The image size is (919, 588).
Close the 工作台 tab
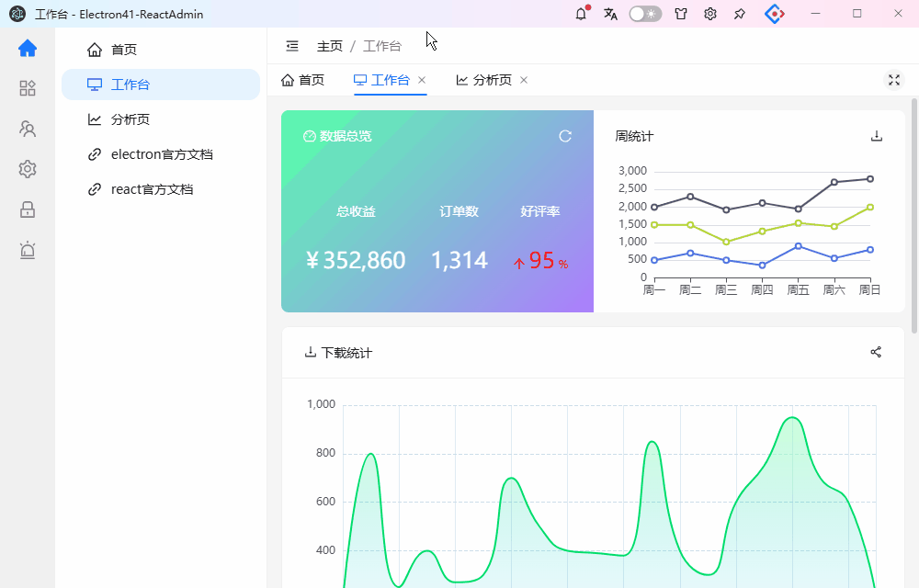422,80
